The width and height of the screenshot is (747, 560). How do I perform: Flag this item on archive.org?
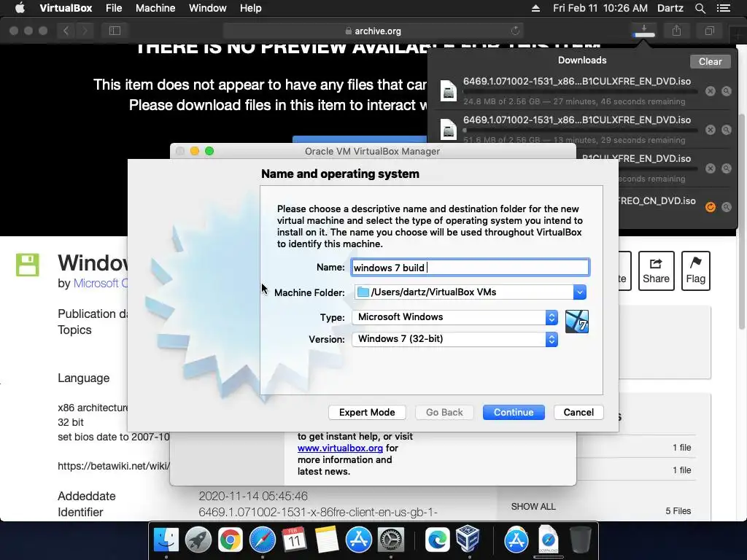click(x=695, y=271)
